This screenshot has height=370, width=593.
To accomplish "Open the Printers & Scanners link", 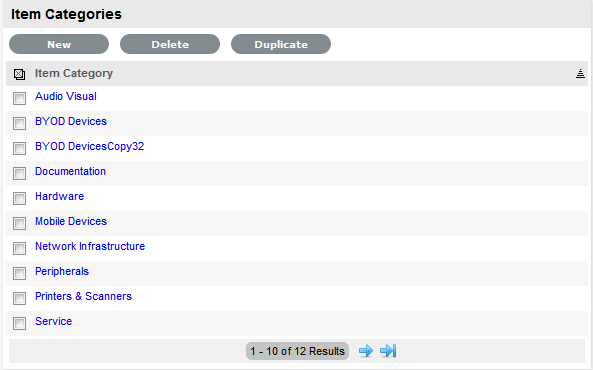I will point(84,296).
